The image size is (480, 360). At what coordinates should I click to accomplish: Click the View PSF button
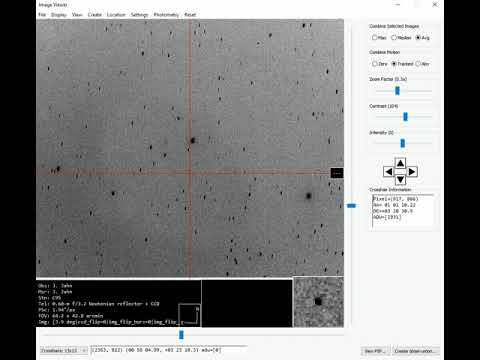tap(375, 351)
